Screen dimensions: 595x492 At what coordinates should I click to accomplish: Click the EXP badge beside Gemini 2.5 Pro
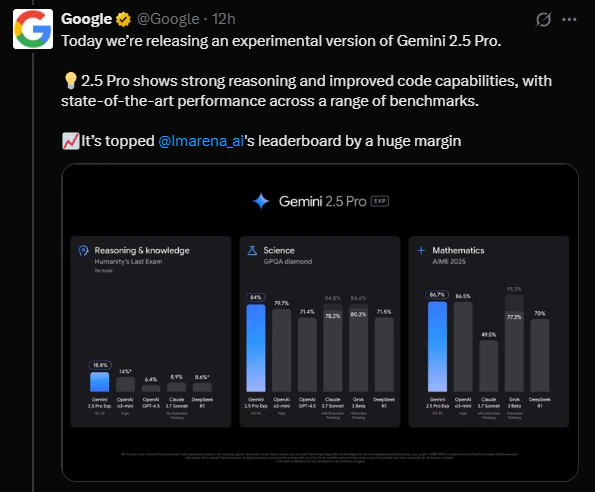coord(379,201)
